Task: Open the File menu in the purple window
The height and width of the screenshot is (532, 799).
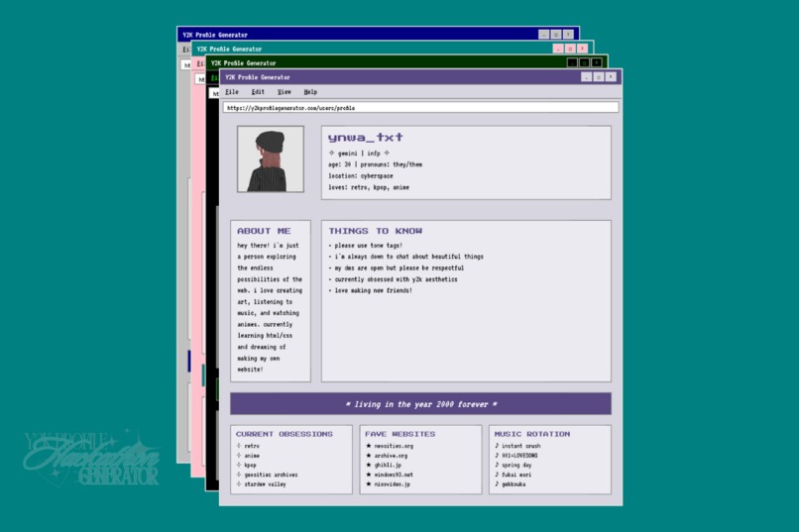Action: 232,92
